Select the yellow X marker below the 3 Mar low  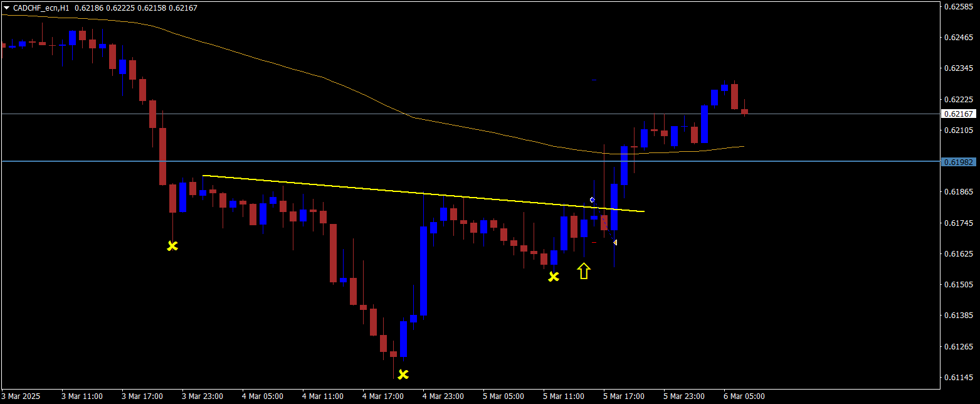click(x=172, y=246)
